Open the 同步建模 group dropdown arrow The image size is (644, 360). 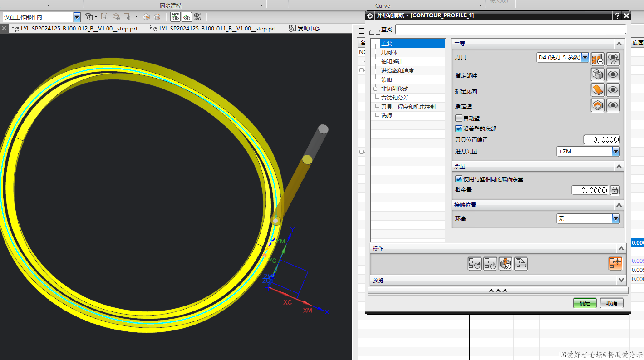coord(261,5)
